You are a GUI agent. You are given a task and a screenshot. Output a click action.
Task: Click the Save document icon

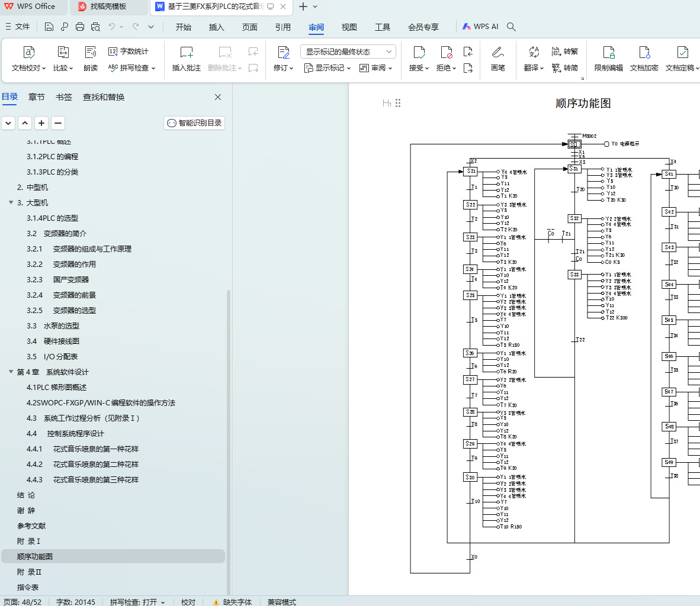[49, 27]
